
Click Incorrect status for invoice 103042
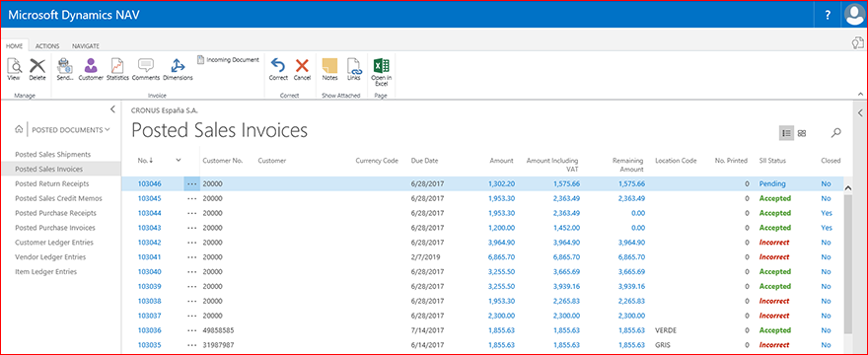[x=774, y=243]
